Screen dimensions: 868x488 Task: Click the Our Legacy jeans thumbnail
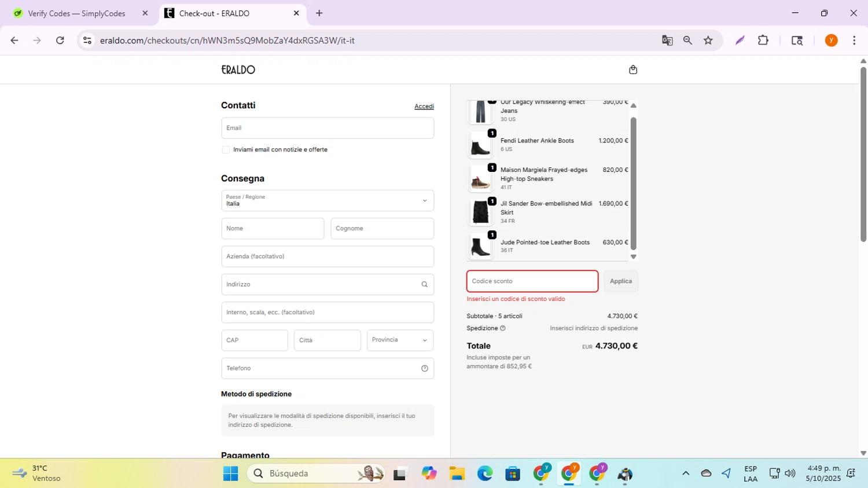[x=480, y=112]
